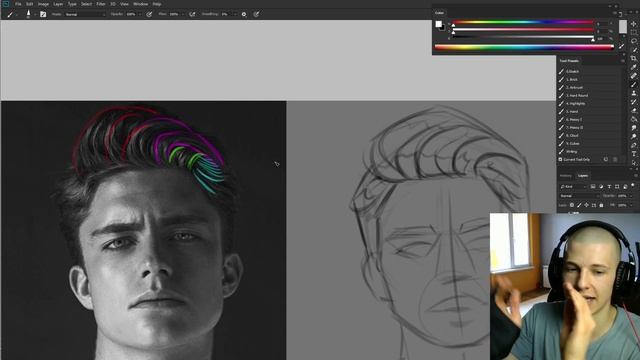Click the hue slider in Color panel

[x=523, y=22]
